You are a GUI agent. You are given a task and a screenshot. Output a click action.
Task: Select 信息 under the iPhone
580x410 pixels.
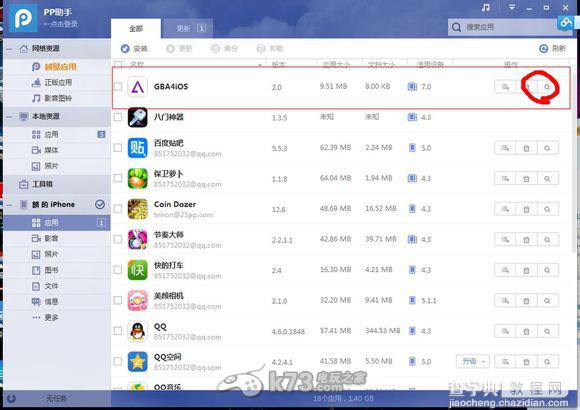[57, 302]
